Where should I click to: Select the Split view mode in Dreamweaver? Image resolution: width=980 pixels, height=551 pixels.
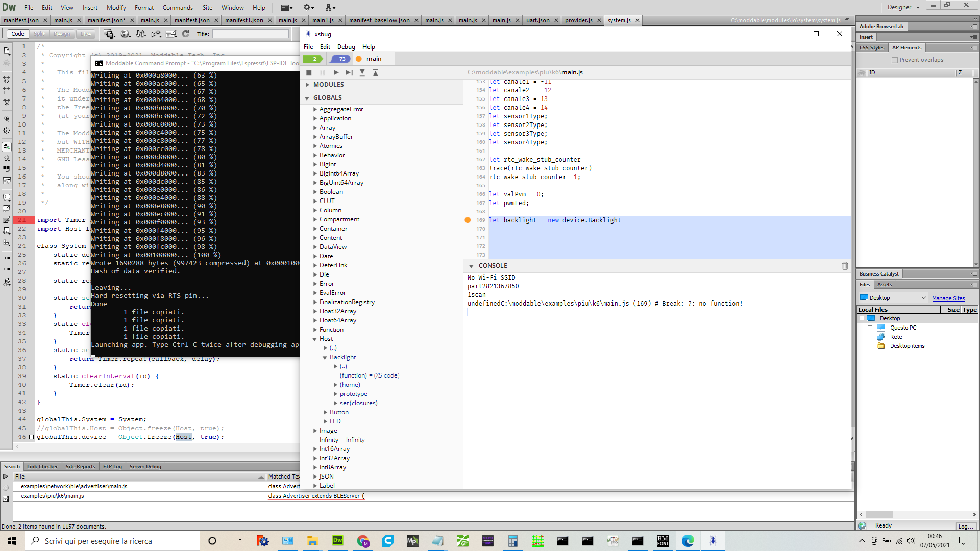39,34
